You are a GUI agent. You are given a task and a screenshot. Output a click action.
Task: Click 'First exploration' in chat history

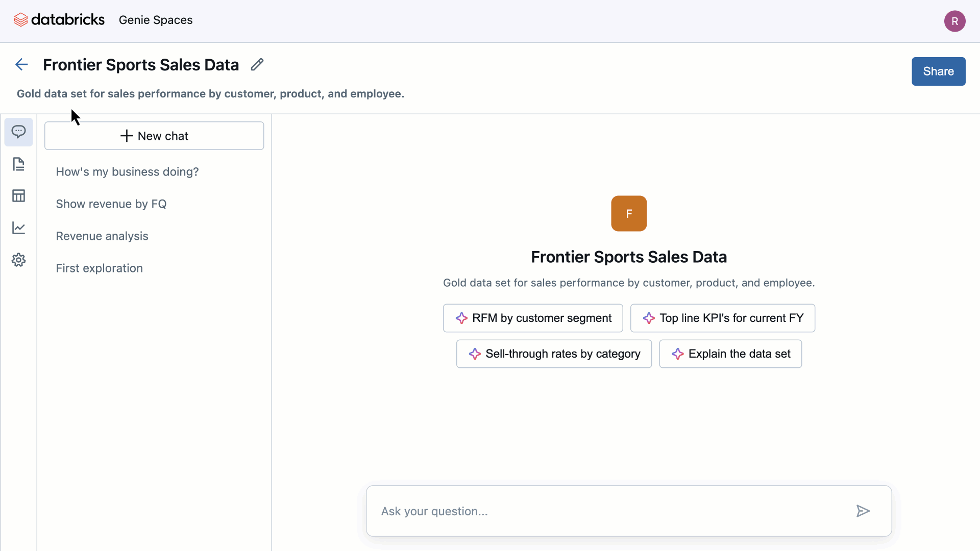(99, 268)
